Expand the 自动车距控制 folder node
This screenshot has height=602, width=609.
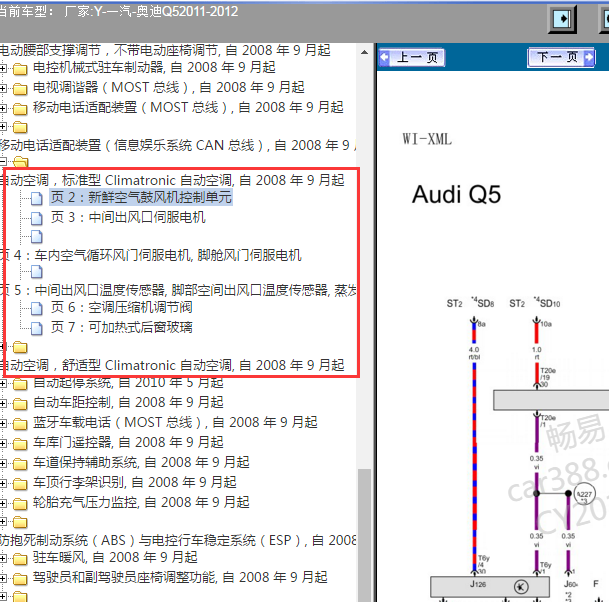(3, 404)
